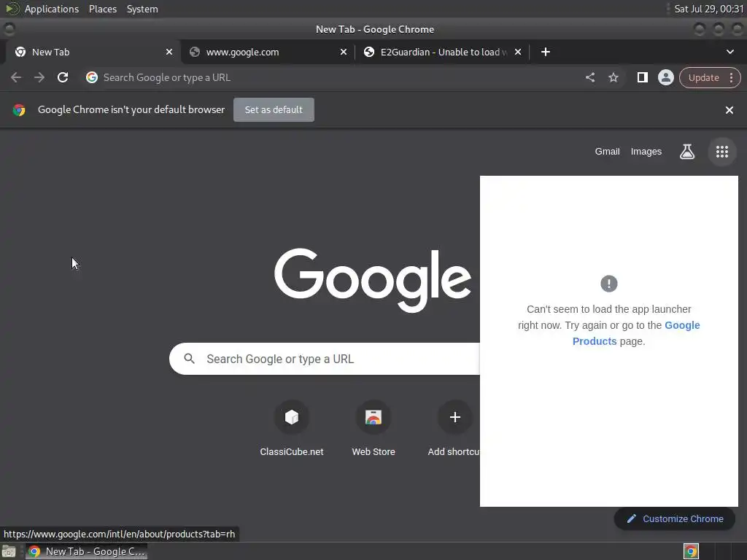This screenshot has width=747, height=560.
Task: Click the browser back arrow
Action: pos(16,77)
